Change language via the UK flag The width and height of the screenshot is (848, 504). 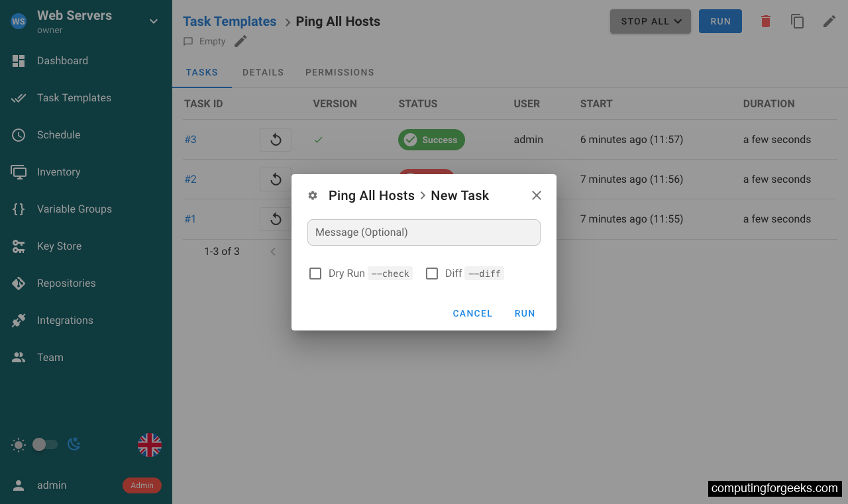150,444
